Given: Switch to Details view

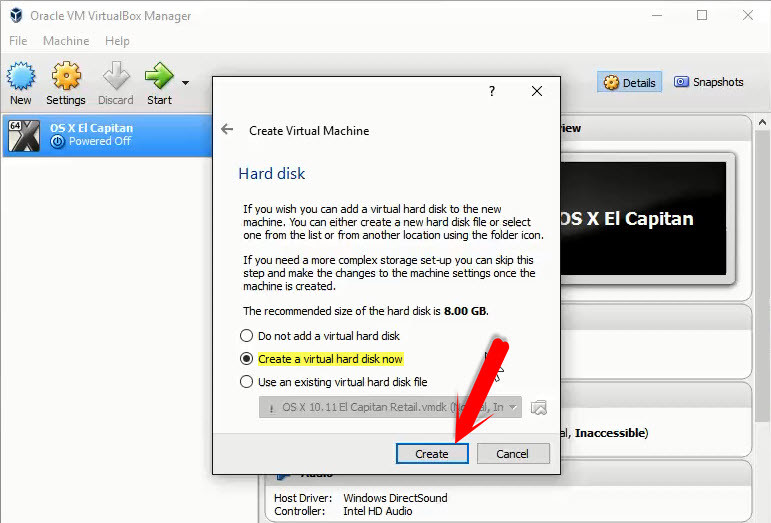Looking at the screenshot, I should click(629, 82).
